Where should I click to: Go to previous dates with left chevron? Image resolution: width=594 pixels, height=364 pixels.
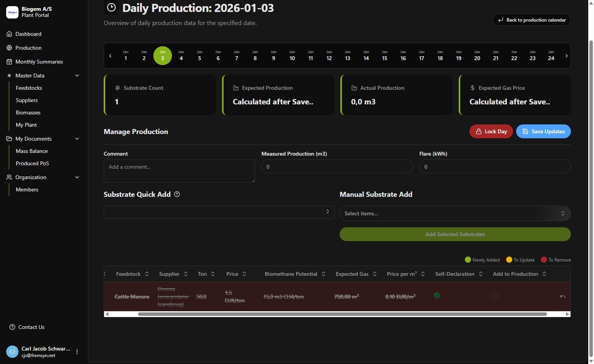tap(110, 56)
